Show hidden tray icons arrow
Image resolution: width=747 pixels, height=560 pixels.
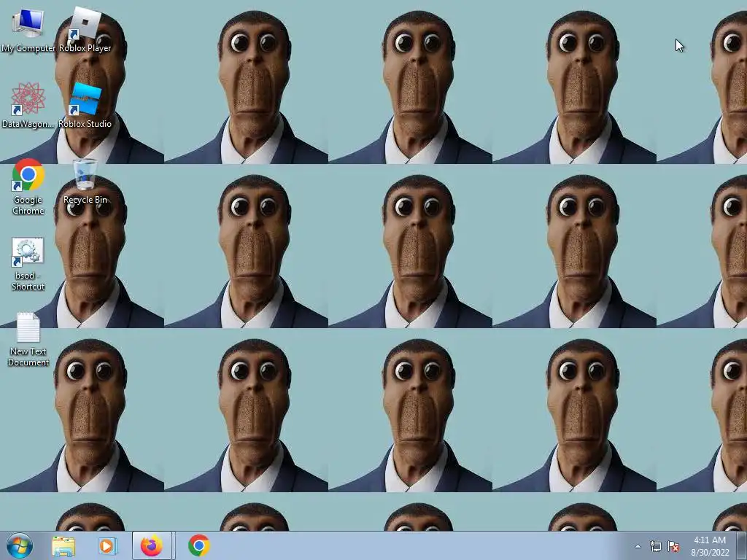pos(638,546)
